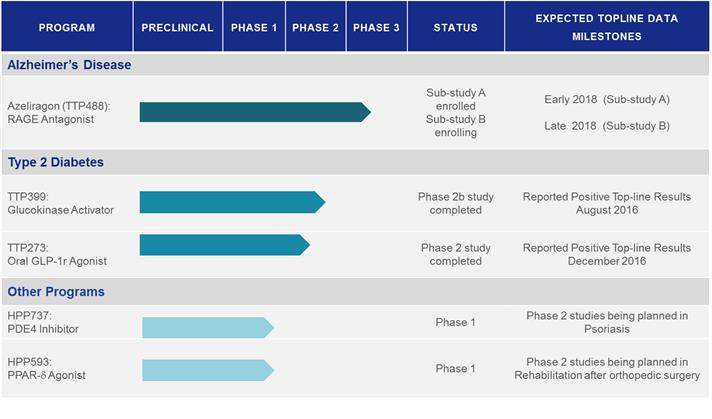Click the PROGRAM column header
The height and width of the screenshot is (419, 712).
coord(66,27)
